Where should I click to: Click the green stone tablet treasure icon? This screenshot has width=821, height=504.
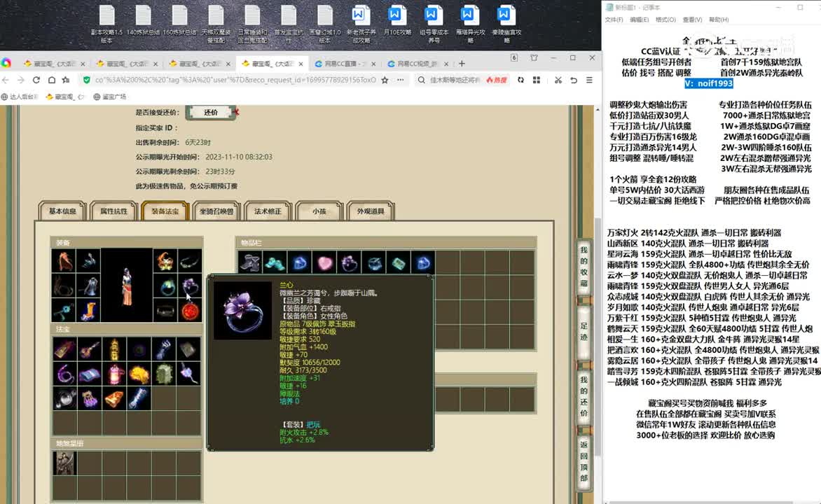pyautogui.click(x=165, y=374)
